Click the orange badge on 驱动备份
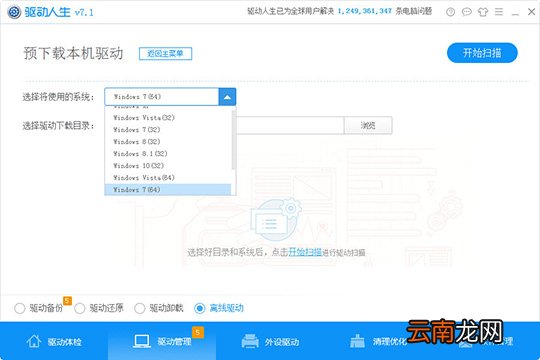 (x=67, y=301)
